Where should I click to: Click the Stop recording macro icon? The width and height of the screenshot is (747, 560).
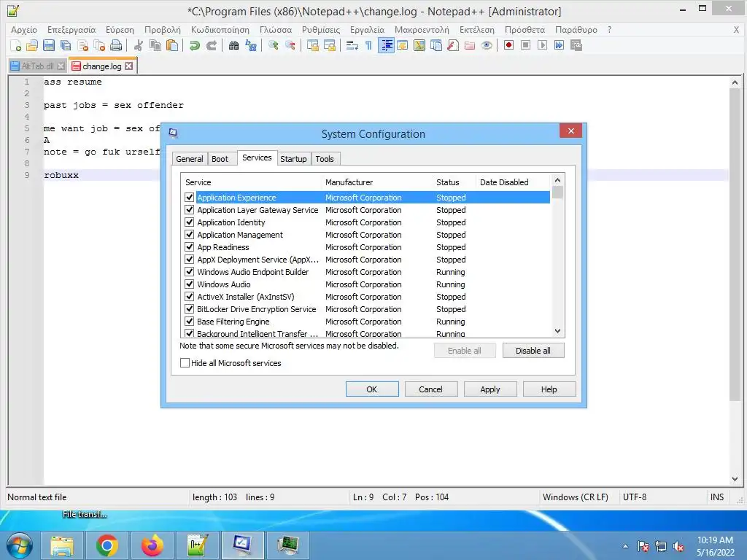pyautogui.click(x=525, y=45)
